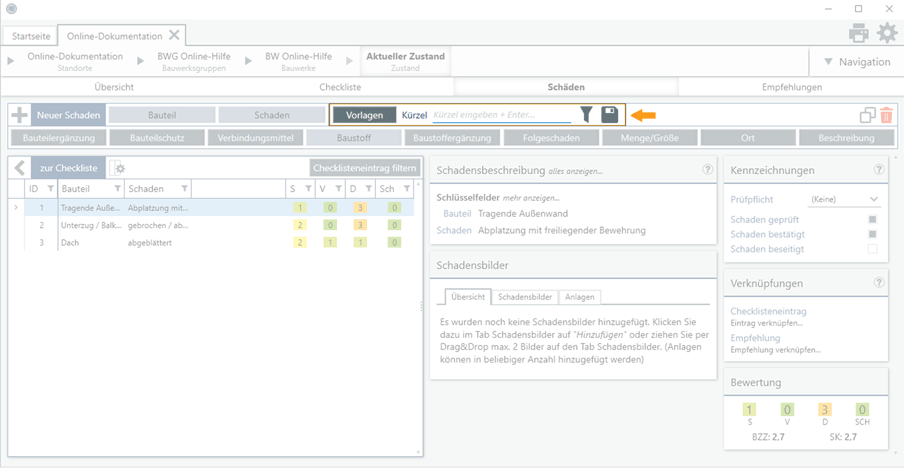Image resolution: width=904 pixels, height=469 pixels.
Task: Open the Bauteil column filter dropdown
Action: (x=117, y=188)
